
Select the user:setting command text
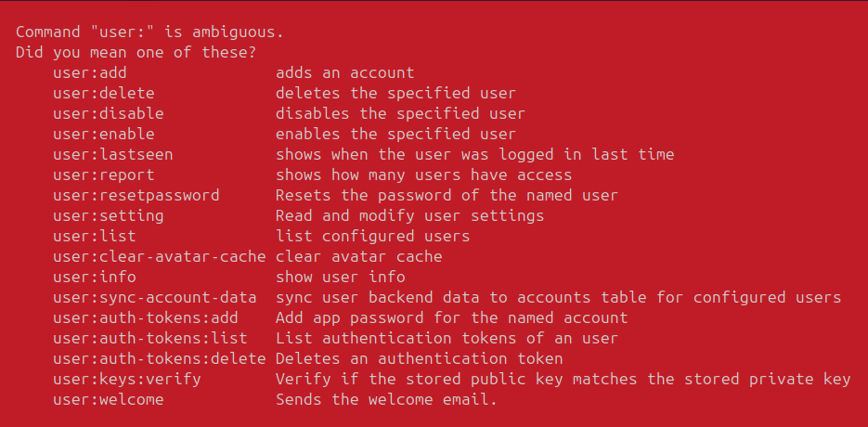109,215
